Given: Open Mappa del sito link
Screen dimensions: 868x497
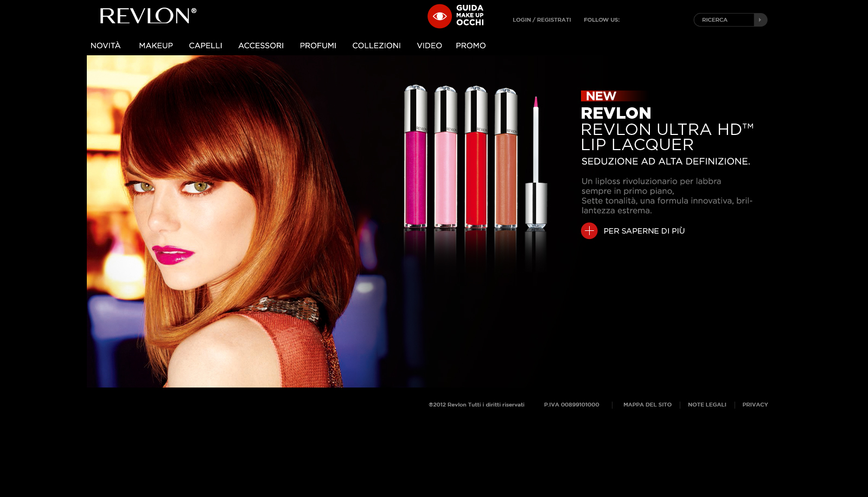Looking at the screenshot, I should click(x=647, y=405).
